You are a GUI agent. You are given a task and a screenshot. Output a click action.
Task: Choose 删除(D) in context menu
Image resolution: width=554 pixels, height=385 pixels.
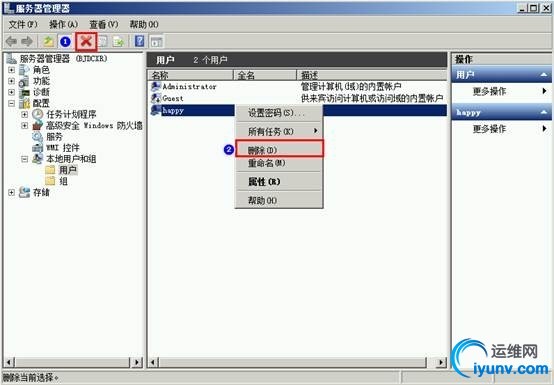[279, 149]
